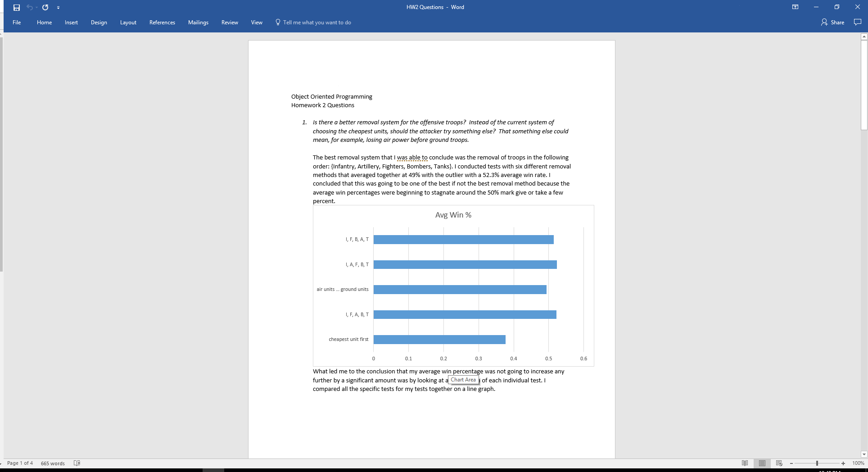The width and height of the screenshot is (868, 472).
Task: Click the Redo/Repeat circular arrow icon
Action: click(45, 7)
